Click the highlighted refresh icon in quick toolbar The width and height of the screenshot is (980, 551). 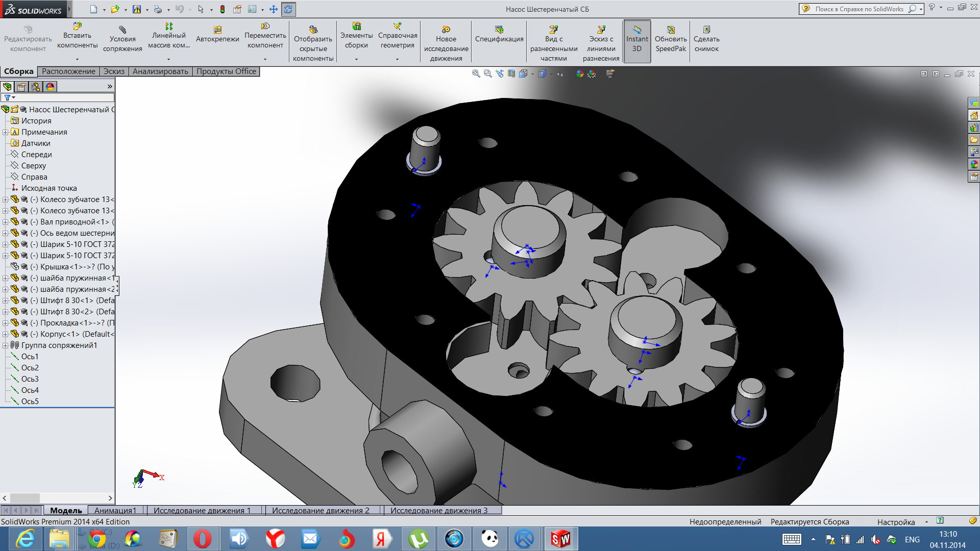pos(288,9)
